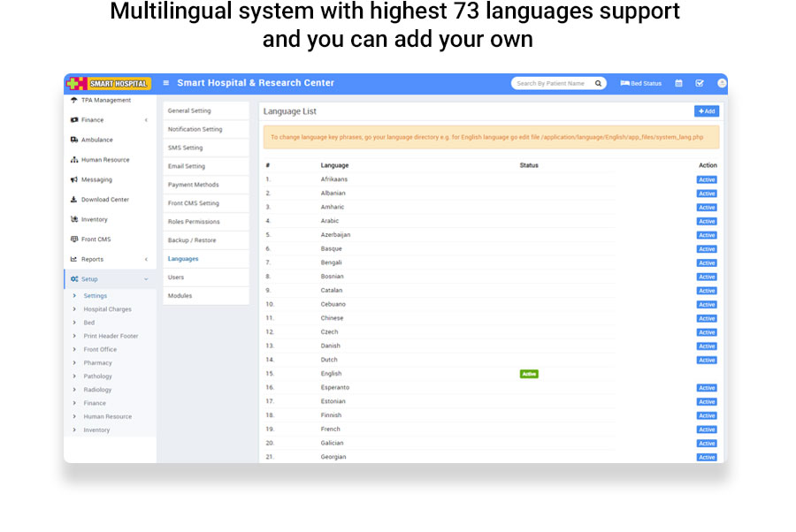This screenshot has width=796, height=532.
Task: Activate the Afrikaans language
Action: (x=707, y=179)
